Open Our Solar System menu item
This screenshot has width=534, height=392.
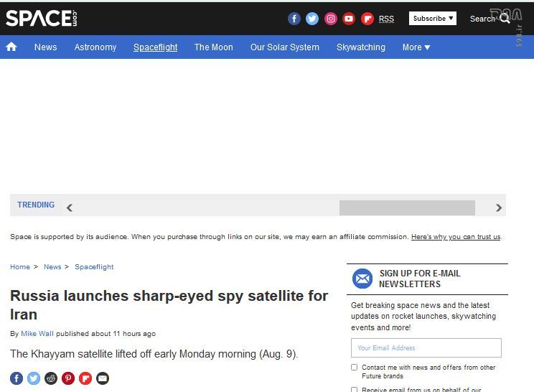pos(285,47)
